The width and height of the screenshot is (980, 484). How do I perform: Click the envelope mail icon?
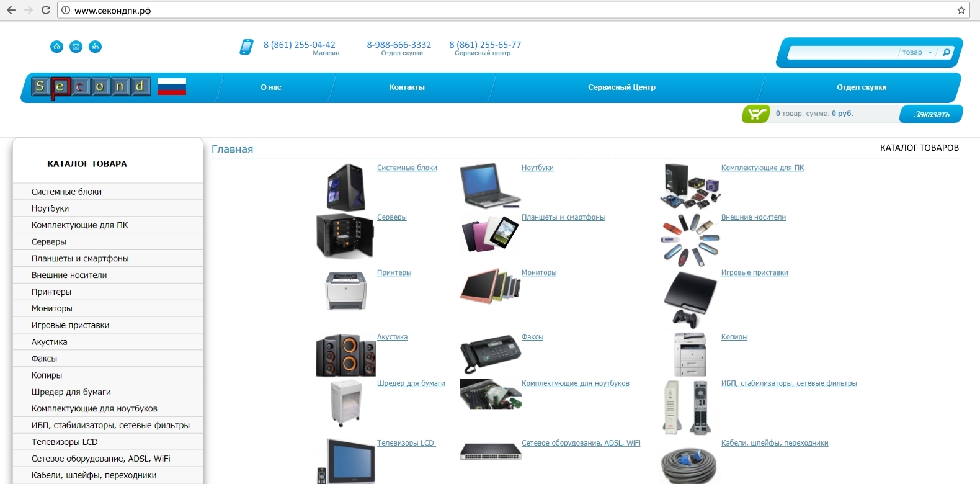[x=76, y=47]
